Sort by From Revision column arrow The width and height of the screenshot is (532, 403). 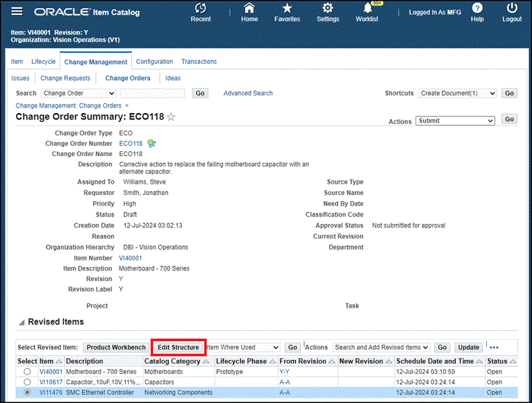(x=332, y=362)
